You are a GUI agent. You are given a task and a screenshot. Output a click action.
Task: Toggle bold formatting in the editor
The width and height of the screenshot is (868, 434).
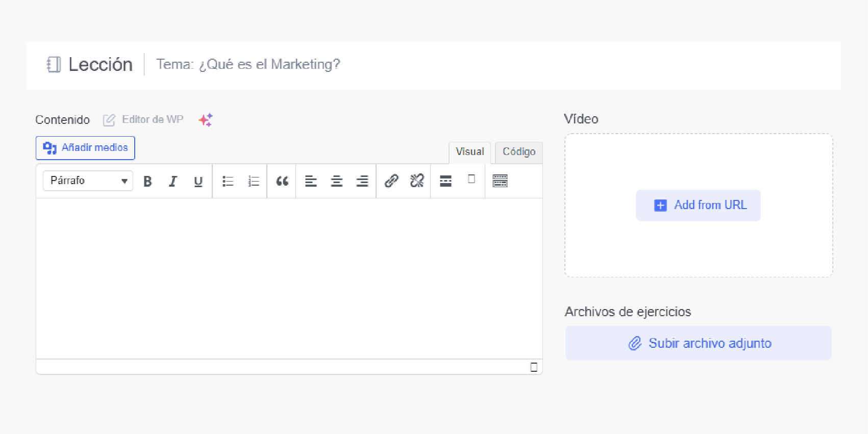click(147, 181)
